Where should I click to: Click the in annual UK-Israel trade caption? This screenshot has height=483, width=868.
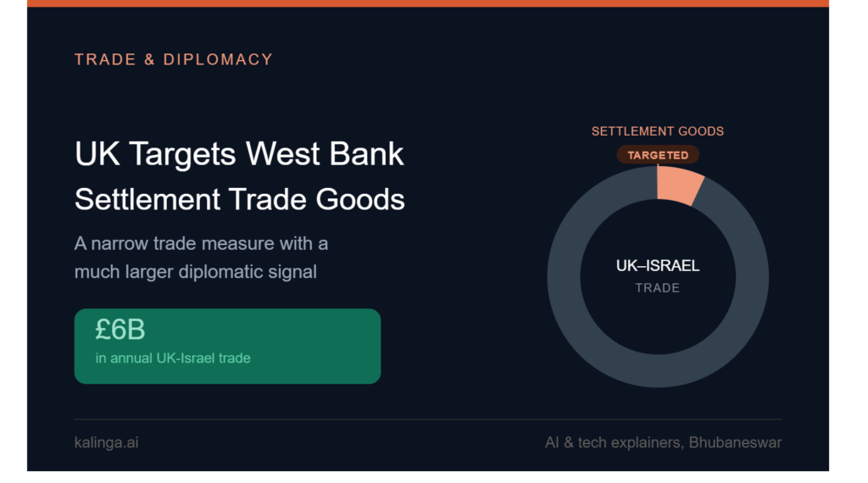(173, 358)
